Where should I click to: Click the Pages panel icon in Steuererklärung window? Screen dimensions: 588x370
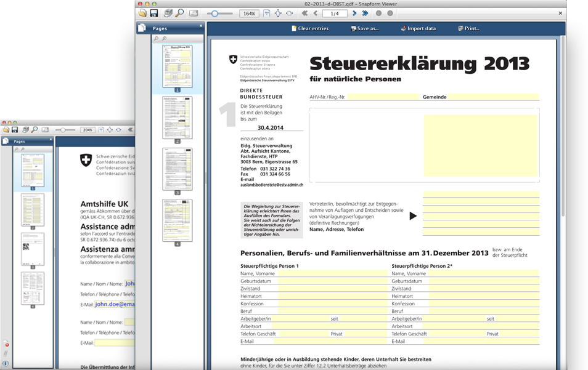142,28
